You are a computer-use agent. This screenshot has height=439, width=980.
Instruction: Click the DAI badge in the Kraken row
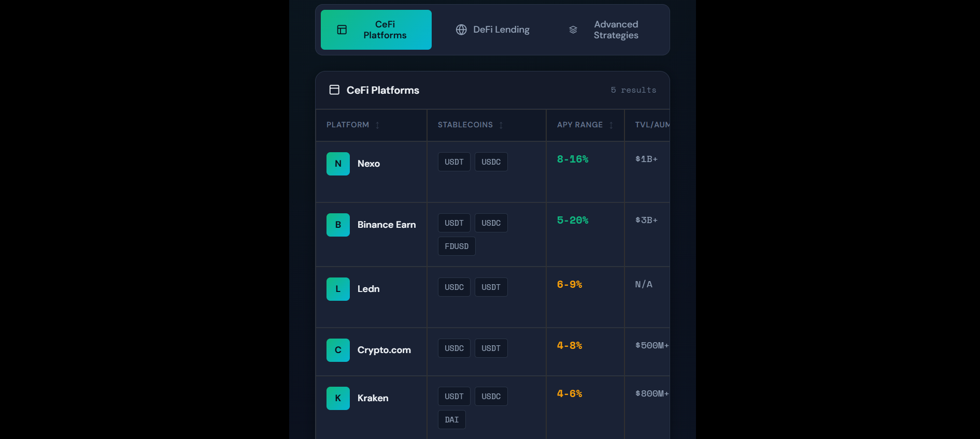[451, 419]
